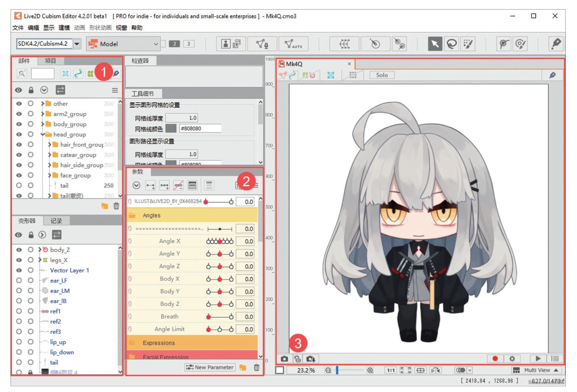
Task: Open the 编辑 menu
Action: click(33, 28)
